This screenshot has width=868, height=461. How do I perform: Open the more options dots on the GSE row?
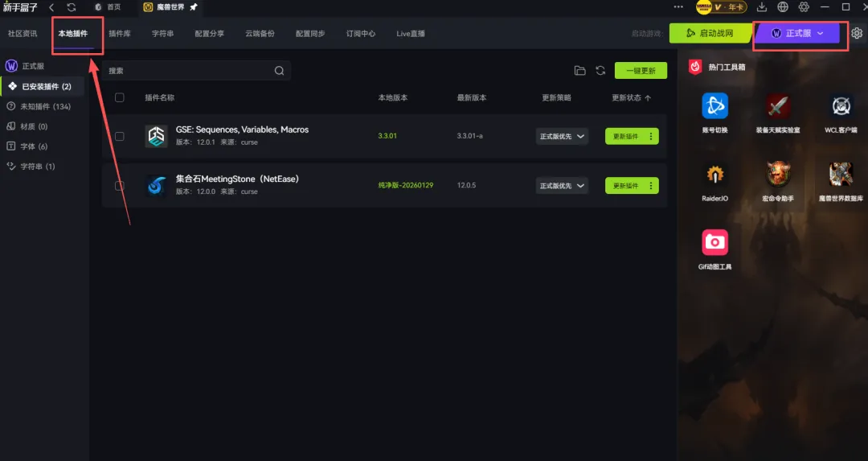pyautogui.click(x=651, y=136)
